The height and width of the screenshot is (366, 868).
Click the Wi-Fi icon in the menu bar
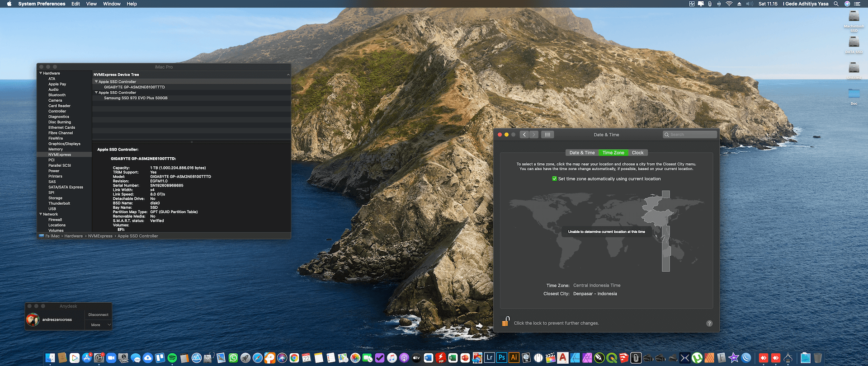729,4
